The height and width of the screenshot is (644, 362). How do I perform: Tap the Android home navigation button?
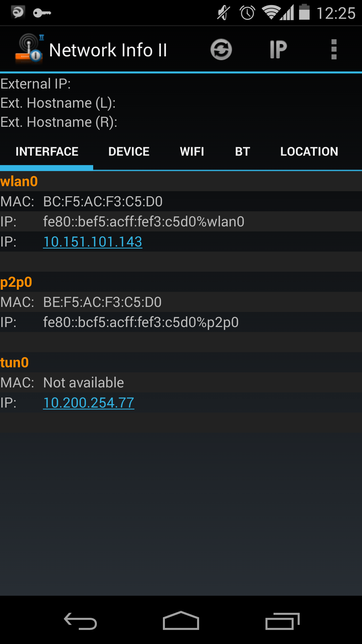[181, 620]
